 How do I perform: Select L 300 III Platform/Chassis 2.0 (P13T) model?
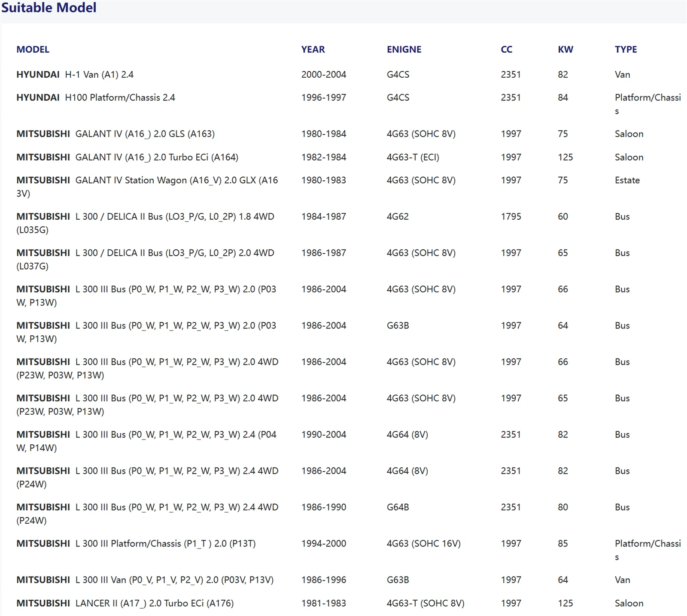136,543
